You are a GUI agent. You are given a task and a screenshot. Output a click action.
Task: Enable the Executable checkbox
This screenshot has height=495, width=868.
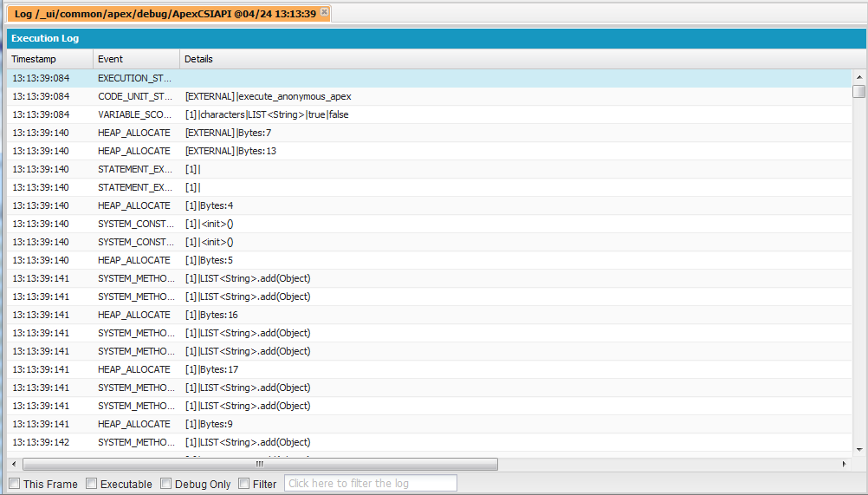[x=91, y=484]
